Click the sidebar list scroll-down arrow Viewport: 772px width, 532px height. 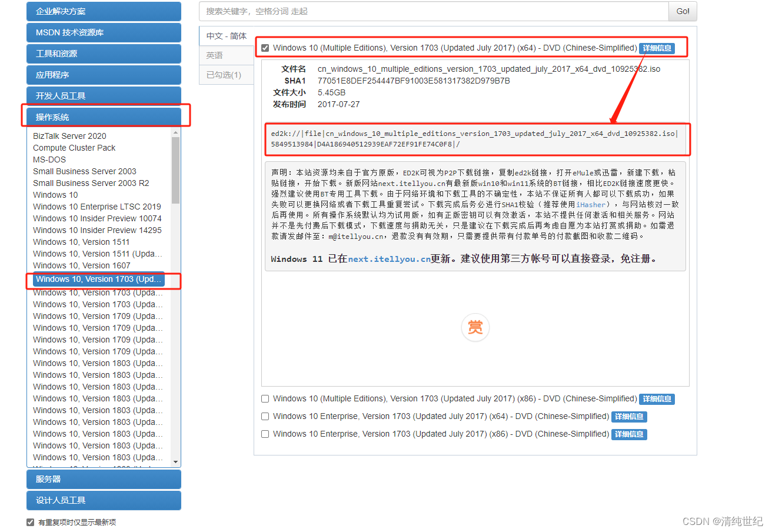click(175, 462)
